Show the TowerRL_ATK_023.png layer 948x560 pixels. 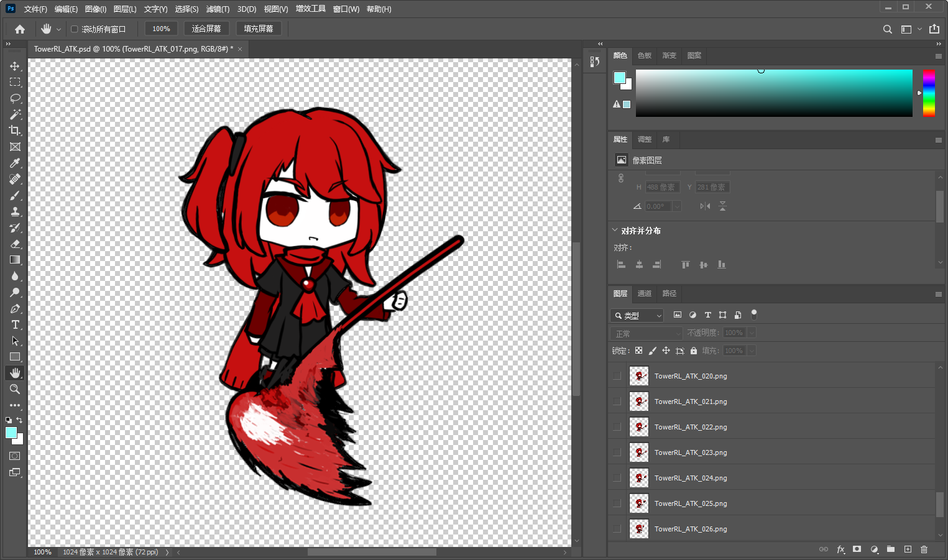(x=617, y=452)
